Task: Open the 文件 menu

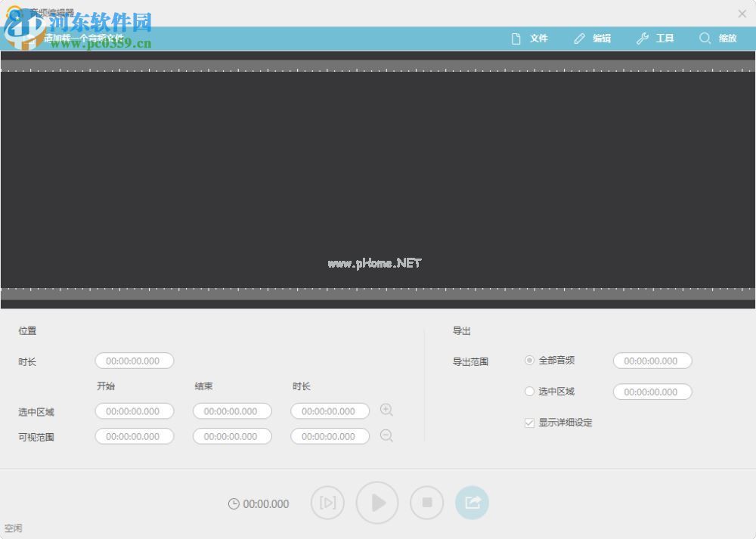Action: pos(538,38)
